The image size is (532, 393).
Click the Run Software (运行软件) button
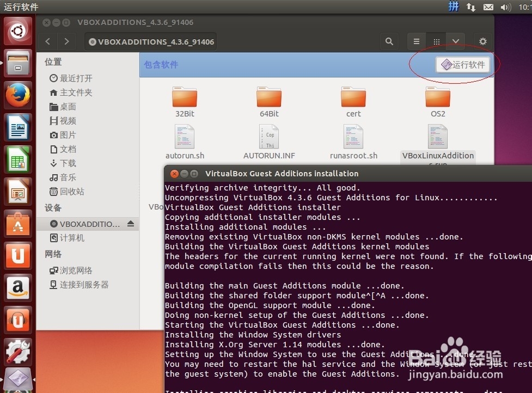(463, 65)
